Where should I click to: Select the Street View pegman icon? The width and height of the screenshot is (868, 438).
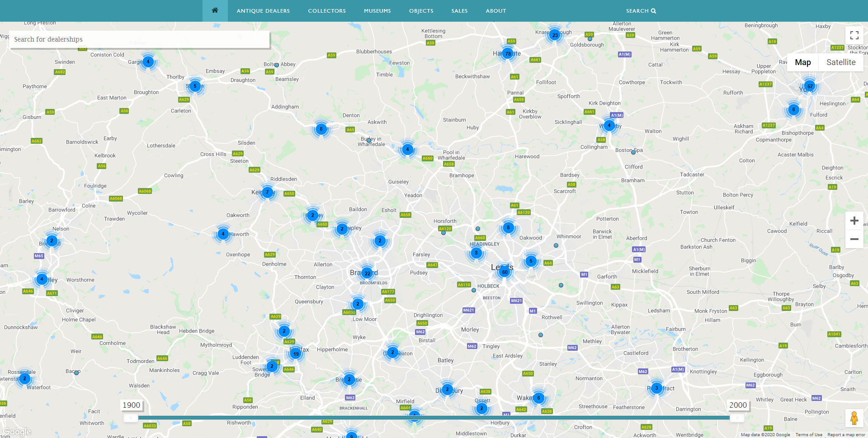(x=854, y=418)
